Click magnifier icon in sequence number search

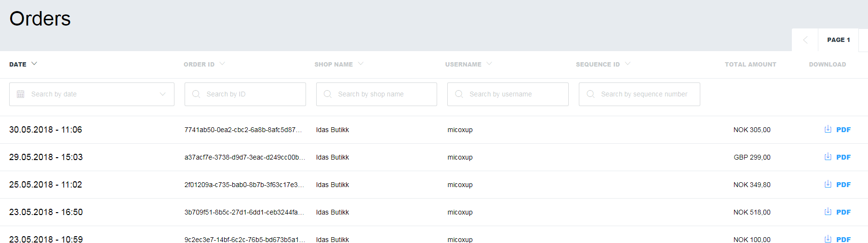tap(590, 94)
